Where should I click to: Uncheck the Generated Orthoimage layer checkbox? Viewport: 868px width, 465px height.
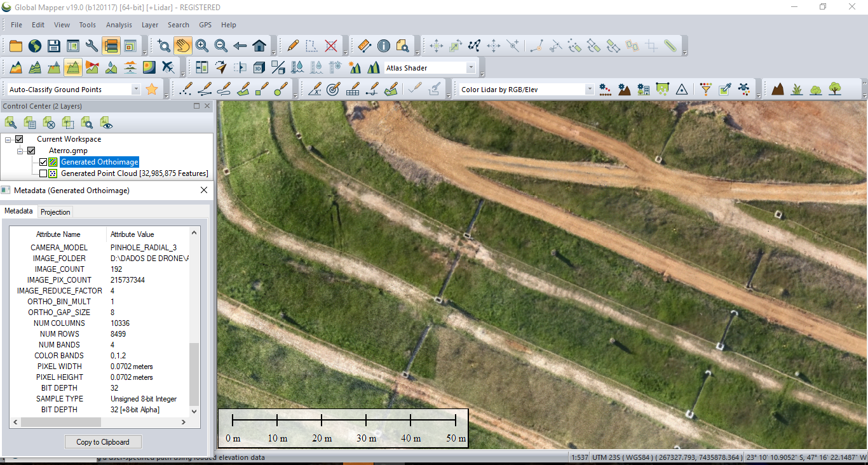tap(43, 162)
